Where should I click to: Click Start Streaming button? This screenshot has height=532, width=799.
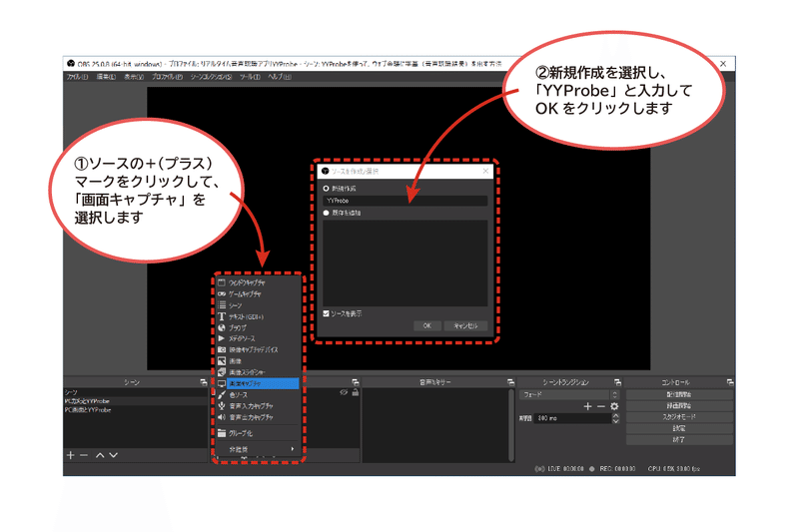[679, 394]
